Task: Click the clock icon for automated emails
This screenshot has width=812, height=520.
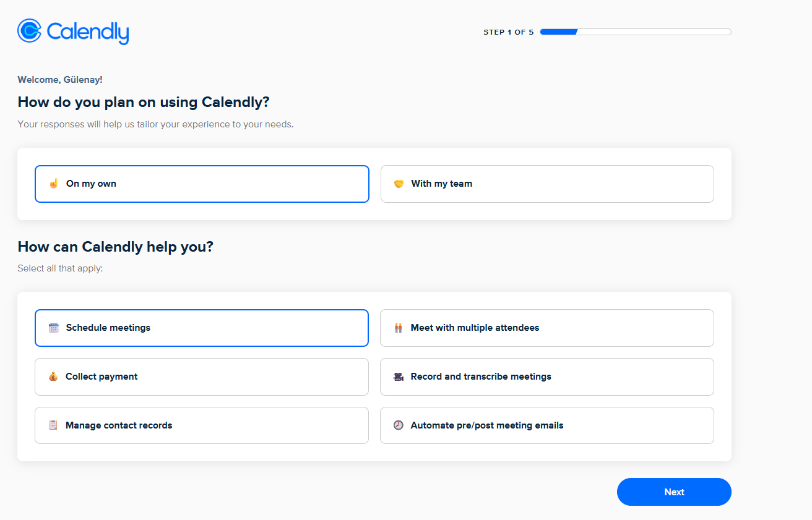Action: point(398,425)
